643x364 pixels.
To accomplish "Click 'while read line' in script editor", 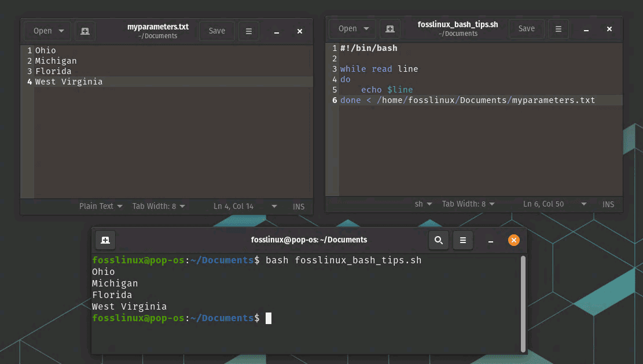I will [x=379, y=69].
